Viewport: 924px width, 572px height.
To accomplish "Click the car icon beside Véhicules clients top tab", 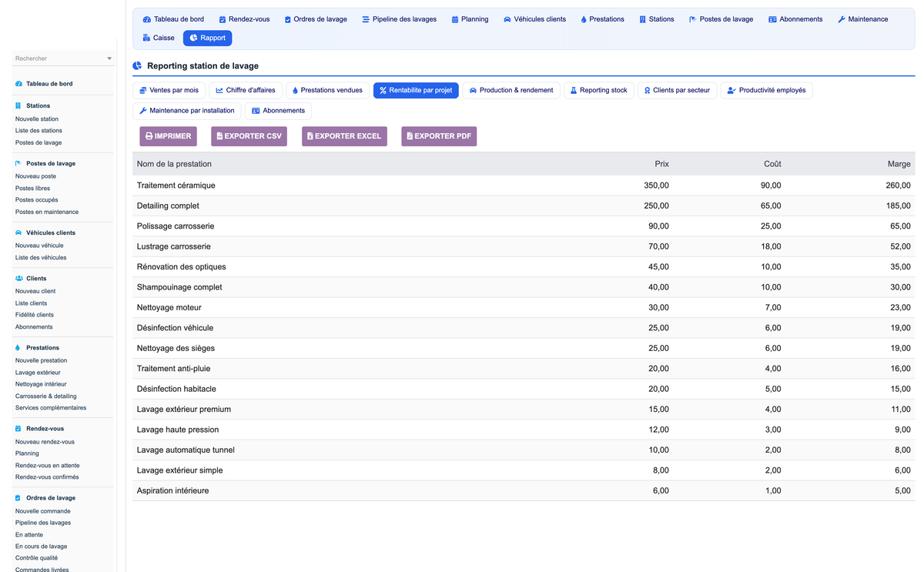I will [507, 19].
